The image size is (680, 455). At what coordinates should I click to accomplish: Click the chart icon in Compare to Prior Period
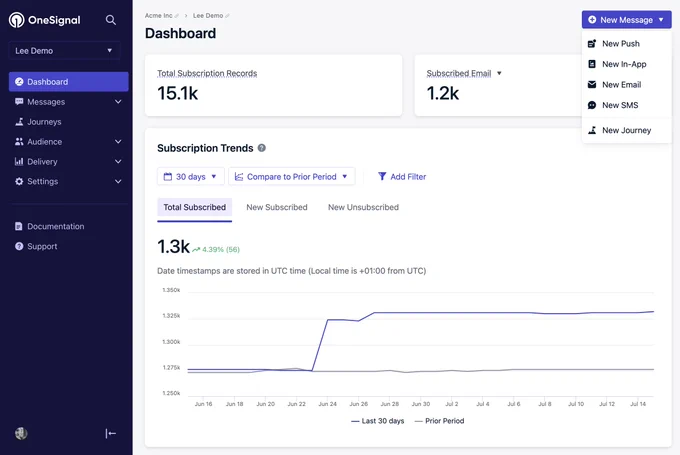point(239,177)
